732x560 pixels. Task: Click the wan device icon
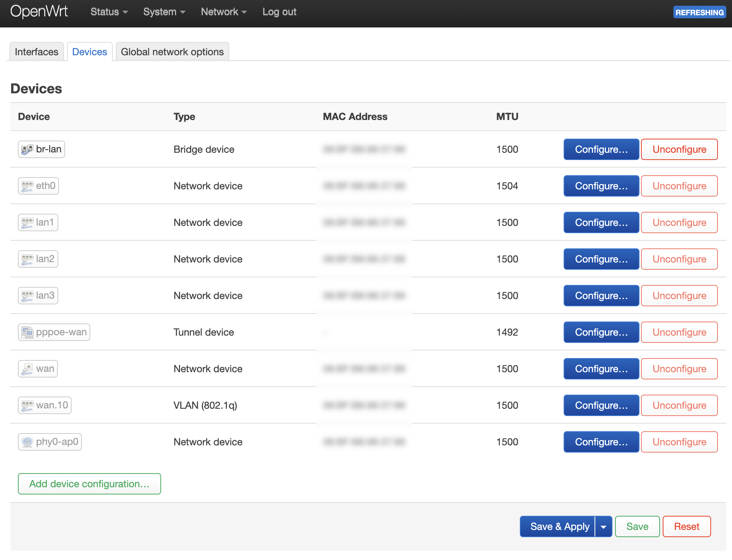point(27,369)
